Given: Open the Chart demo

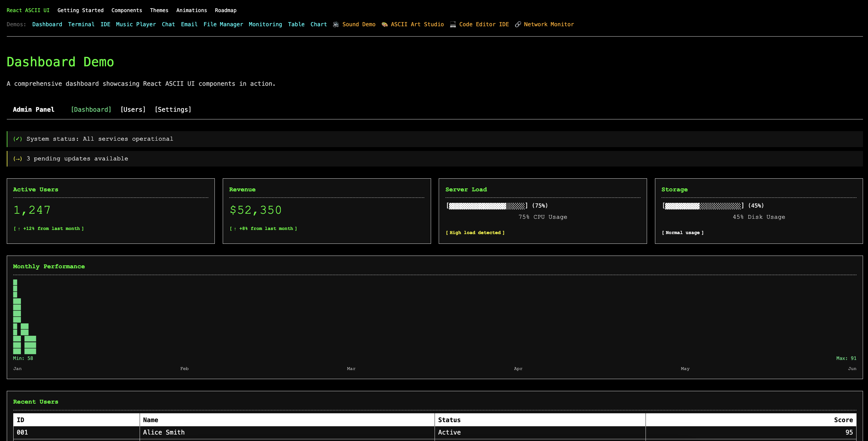Looking at the screenshot, I should pos(319,24).
